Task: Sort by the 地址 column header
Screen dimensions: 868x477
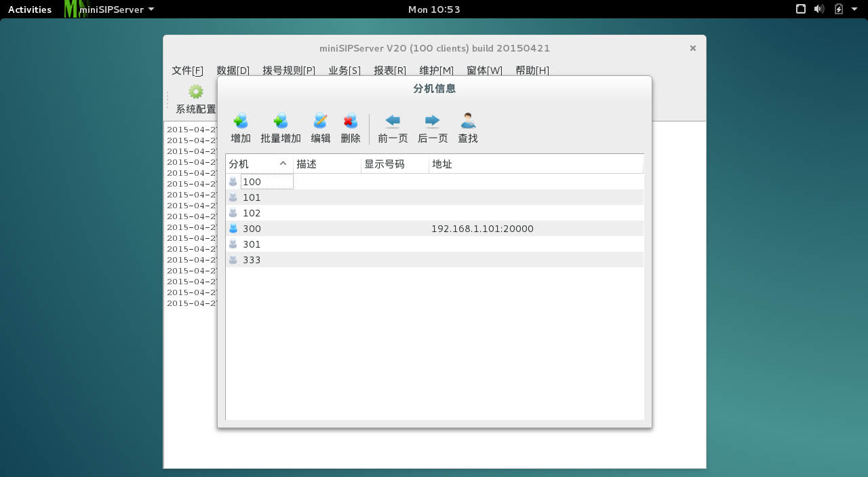Action: (536, 164)
